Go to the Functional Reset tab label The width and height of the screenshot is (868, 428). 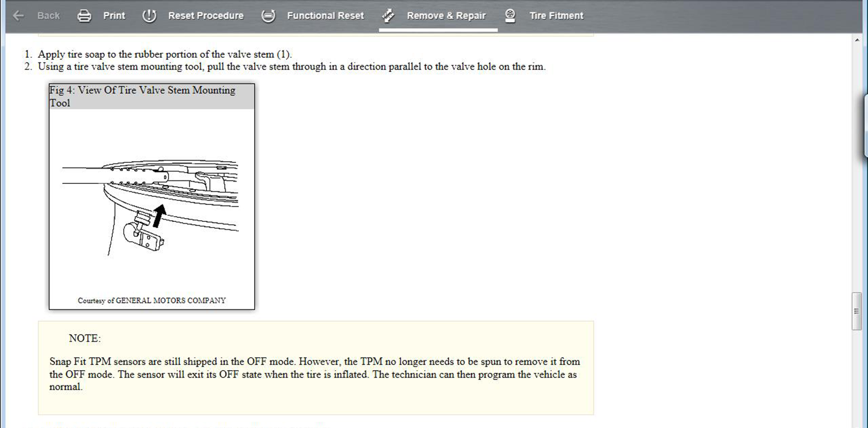325,16
